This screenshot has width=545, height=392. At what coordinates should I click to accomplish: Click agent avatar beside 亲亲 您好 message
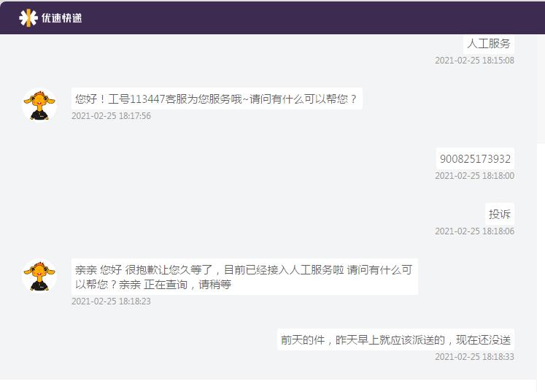tap(39, 275)
